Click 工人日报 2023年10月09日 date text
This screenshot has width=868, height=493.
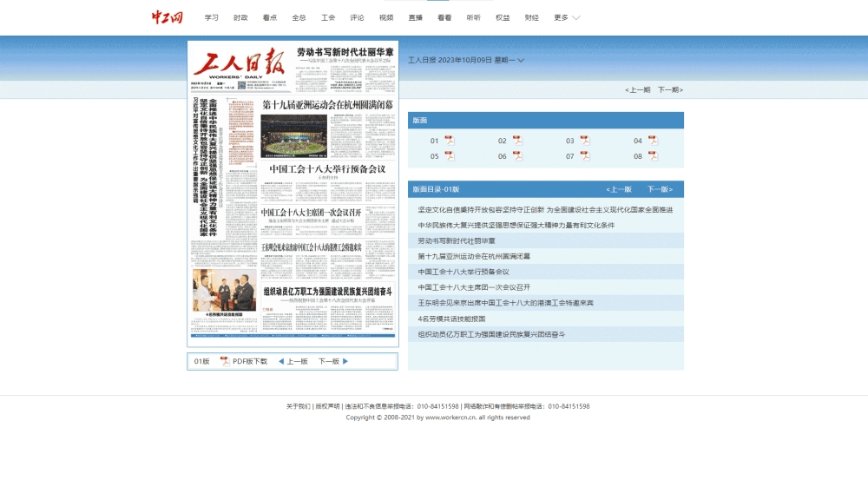coord(461,60)
